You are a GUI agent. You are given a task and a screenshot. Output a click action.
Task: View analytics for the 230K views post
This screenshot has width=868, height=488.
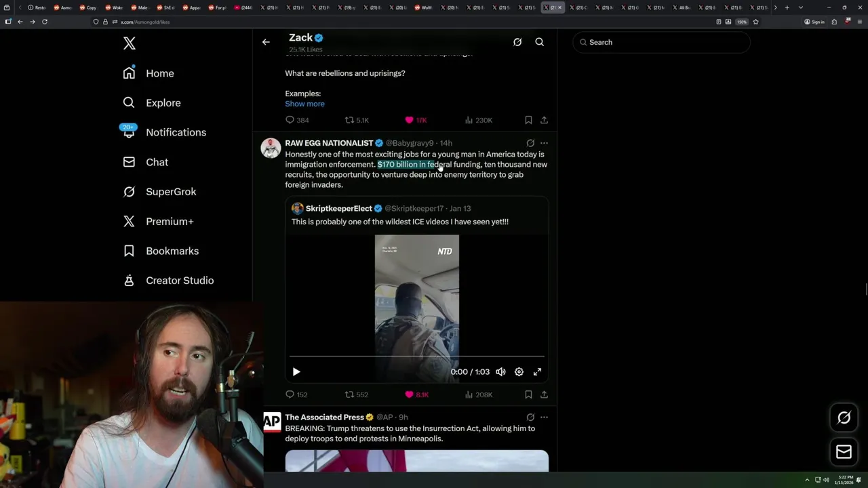coord(478,120)
